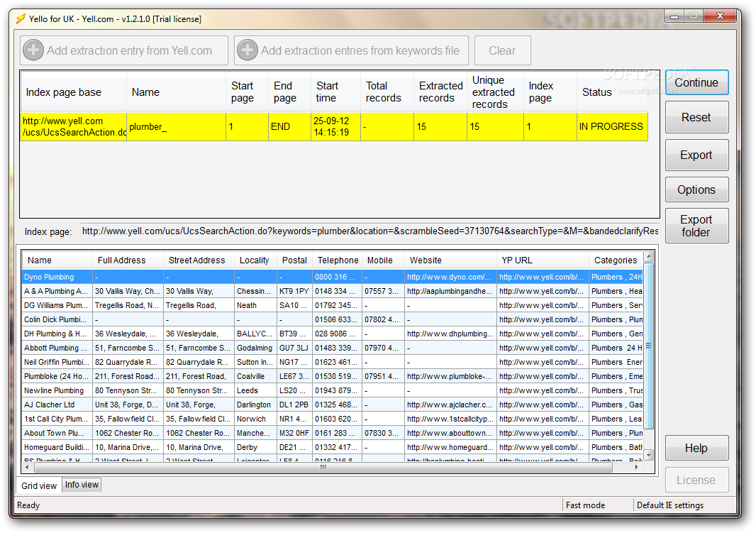Close the Yello window
Viewport: 756px width, 533px height.
point(720,16)
